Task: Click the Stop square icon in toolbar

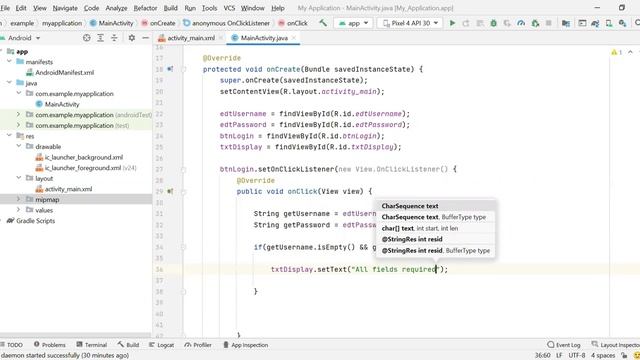Action: point(549,23)
